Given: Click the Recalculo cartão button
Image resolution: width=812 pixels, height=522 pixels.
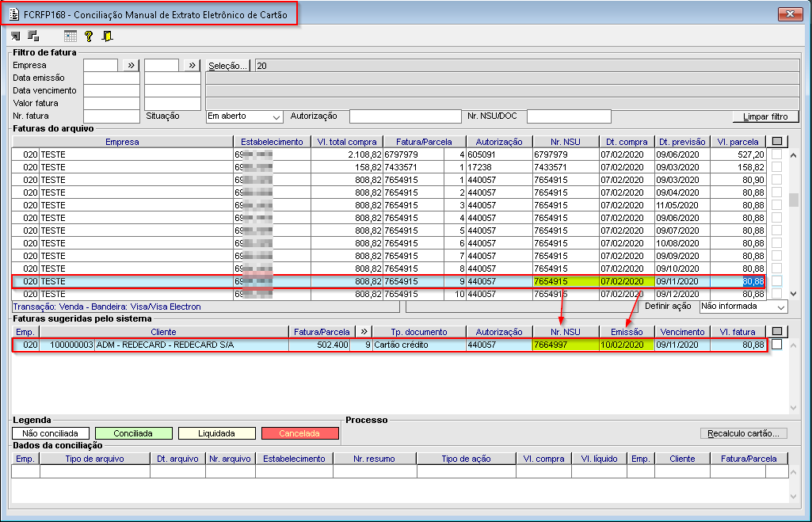Looking at the screenshot, I should 744,433.
